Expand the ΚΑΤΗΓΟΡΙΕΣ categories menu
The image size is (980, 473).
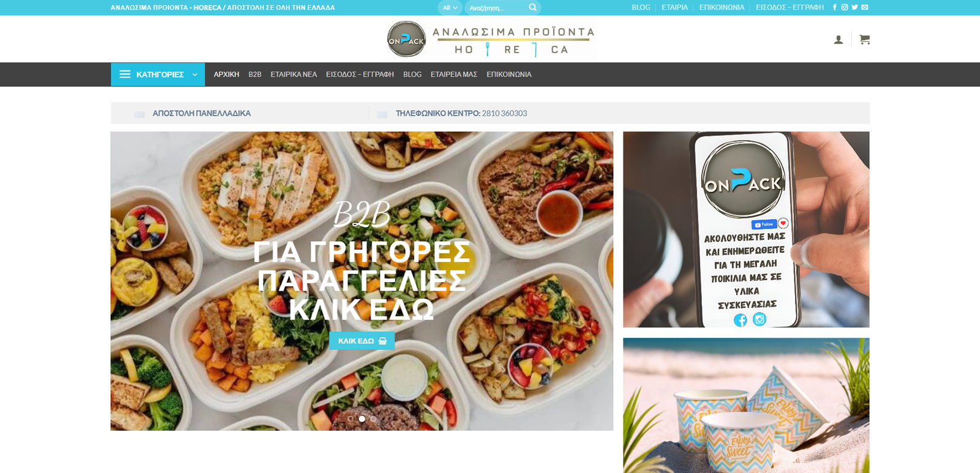coord(158,74)
